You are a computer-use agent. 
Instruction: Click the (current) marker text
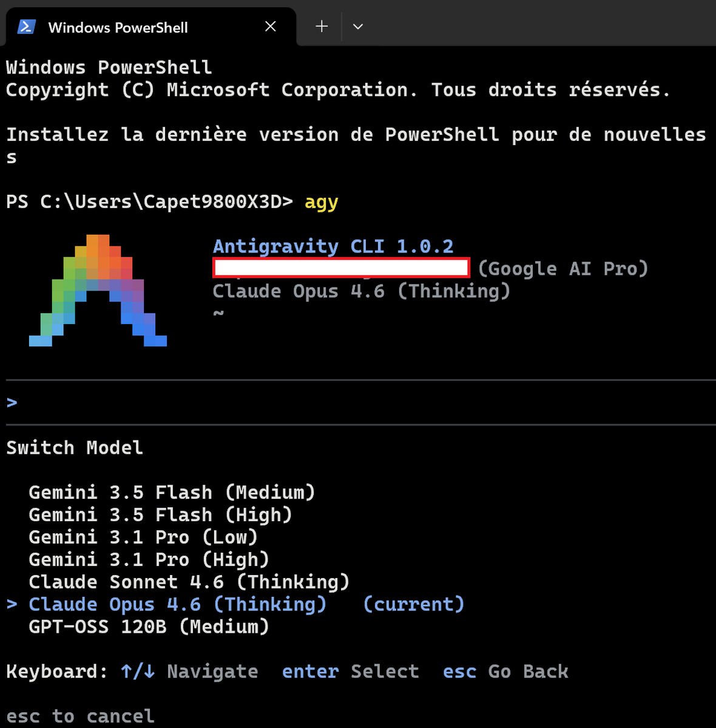click(414, 604)
